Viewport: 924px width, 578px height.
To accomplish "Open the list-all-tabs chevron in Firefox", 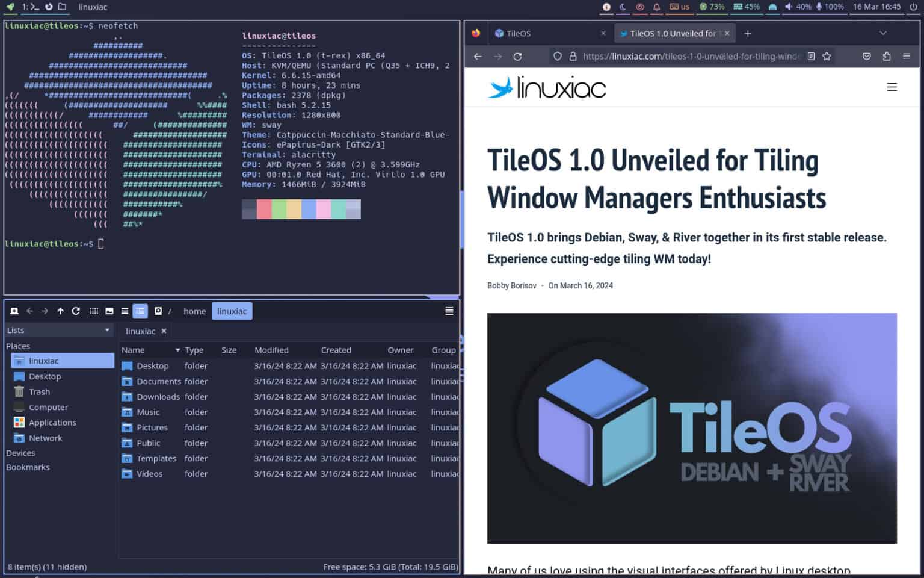I will (x=882, y=33).
